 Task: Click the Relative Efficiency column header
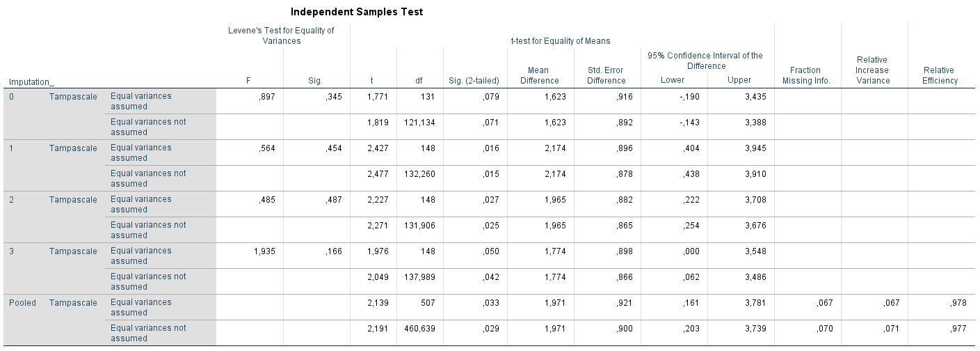tap(938, 75)
